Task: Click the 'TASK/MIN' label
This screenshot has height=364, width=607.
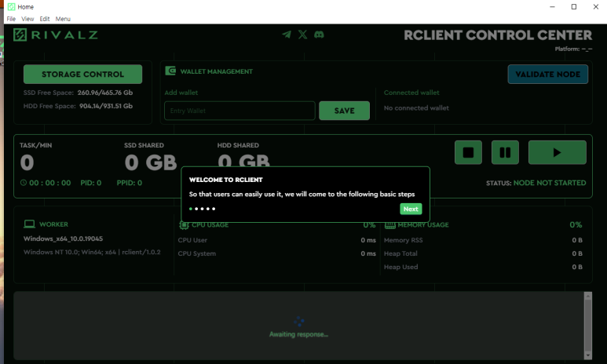Action: (x=35, y=145)
